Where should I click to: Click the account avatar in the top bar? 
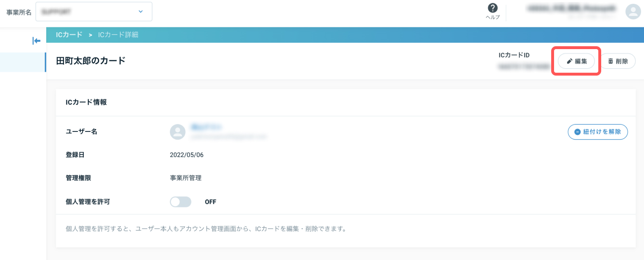(x=632, y=12)
